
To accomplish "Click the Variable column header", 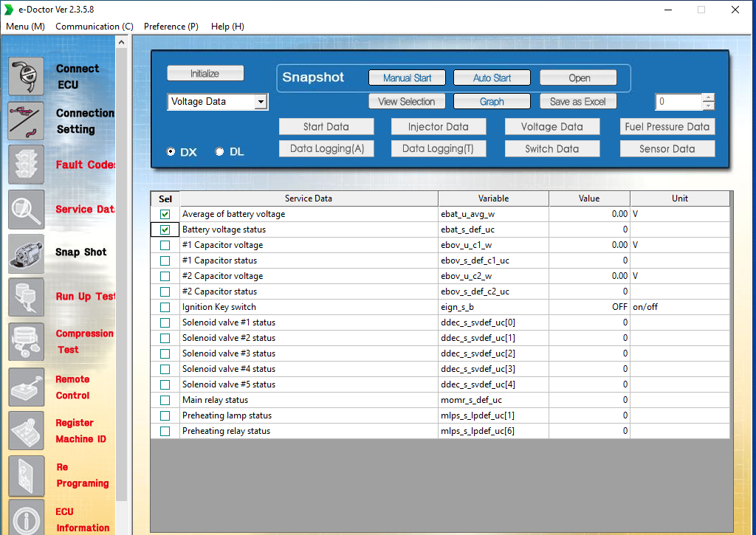I will pyautogui.click(x=494, y=199).
